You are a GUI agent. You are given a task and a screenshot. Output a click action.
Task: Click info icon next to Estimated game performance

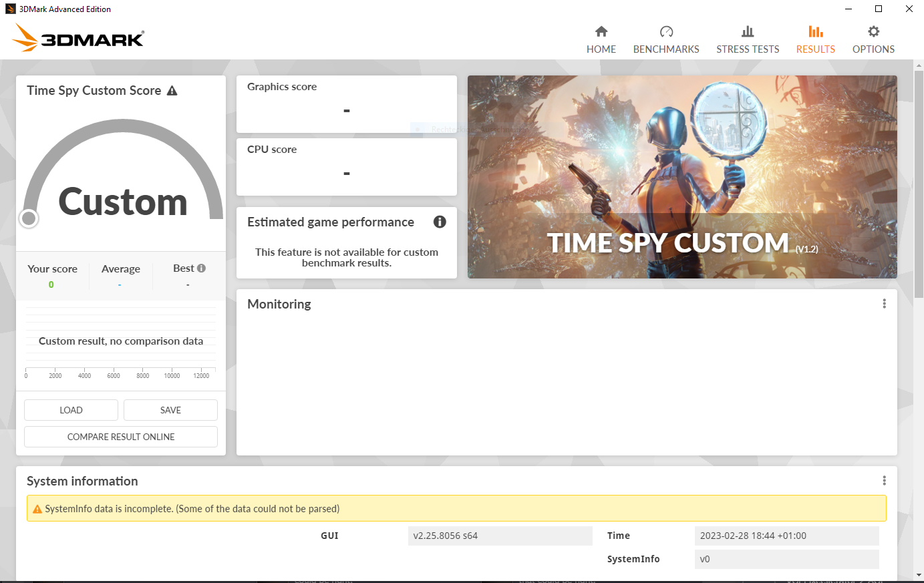(440, 222)
